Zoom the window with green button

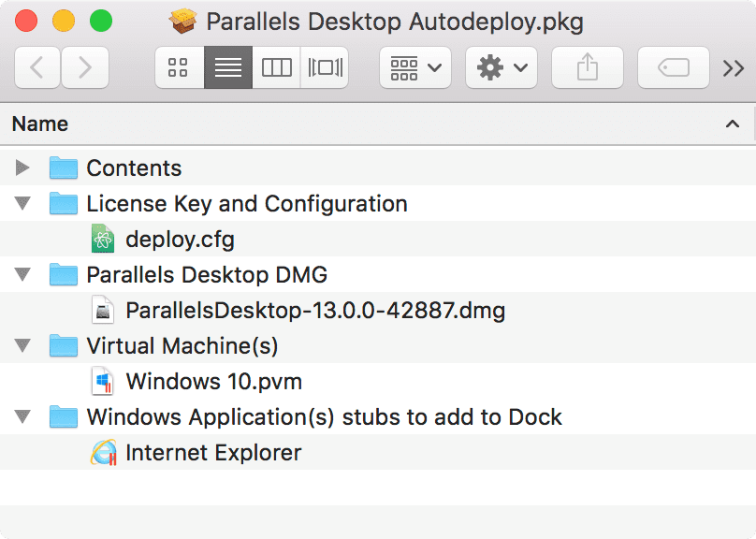point(101,22)
